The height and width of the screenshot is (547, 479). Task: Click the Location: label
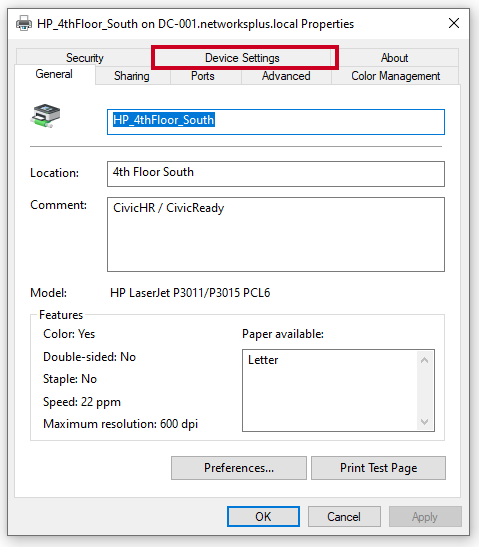point(54,173)
